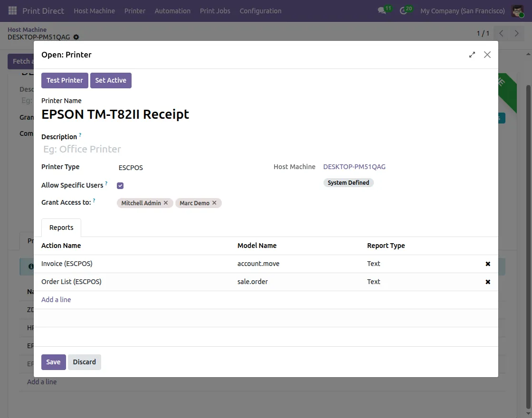Open the chat messages icon
The width and height of the screenshot is (532, 418).
(x=381, y=10)
